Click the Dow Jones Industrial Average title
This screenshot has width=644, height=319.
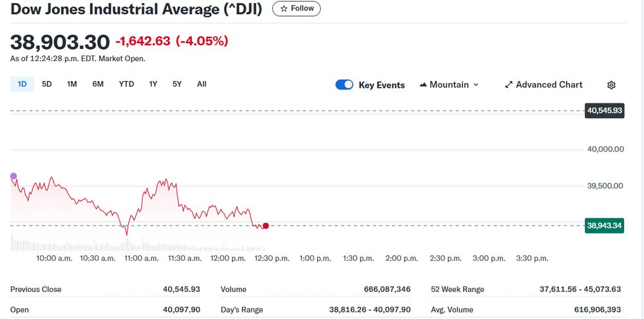pyautogui.click(x=136, y=8)
